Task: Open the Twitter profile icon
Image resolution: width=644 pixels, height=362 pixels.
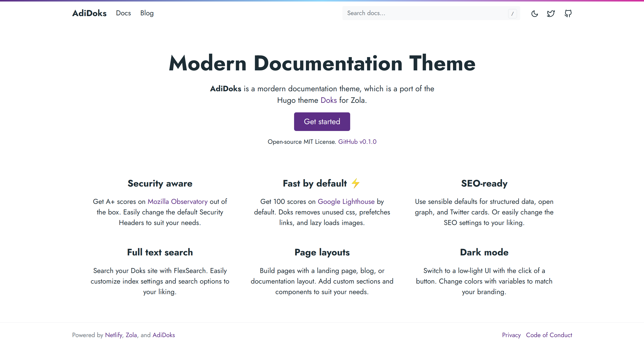Action: (551, 13)
